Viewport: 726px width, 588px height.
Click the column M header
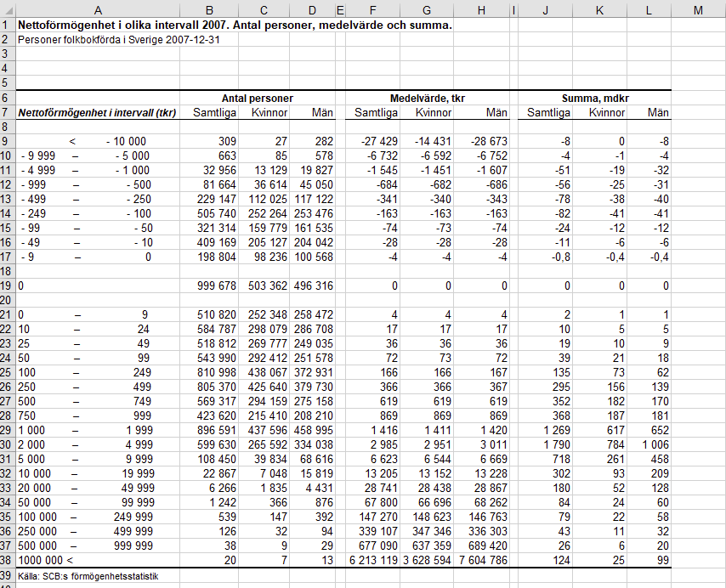[698, 9]
